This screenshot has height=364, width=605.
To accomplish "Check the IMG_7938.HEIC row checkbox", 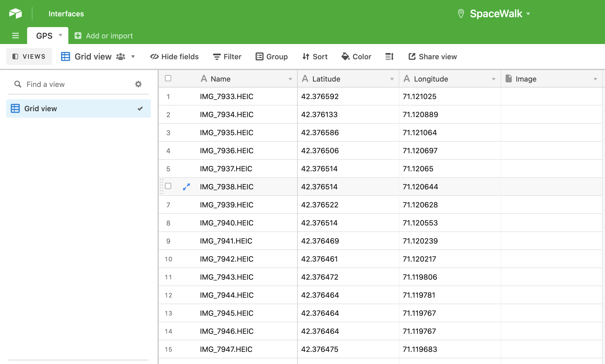I will pyautogui.click(x=168, y=186).
